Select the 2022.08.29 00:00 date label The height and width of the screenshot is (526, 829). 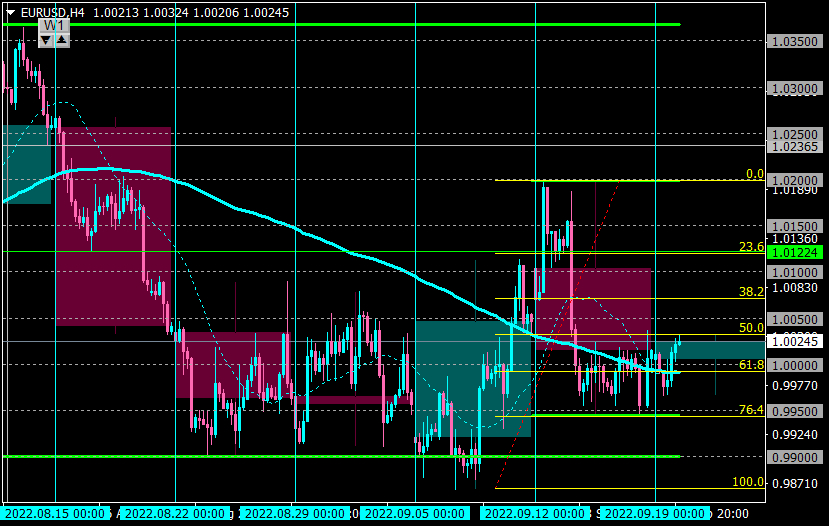(295, 513)
